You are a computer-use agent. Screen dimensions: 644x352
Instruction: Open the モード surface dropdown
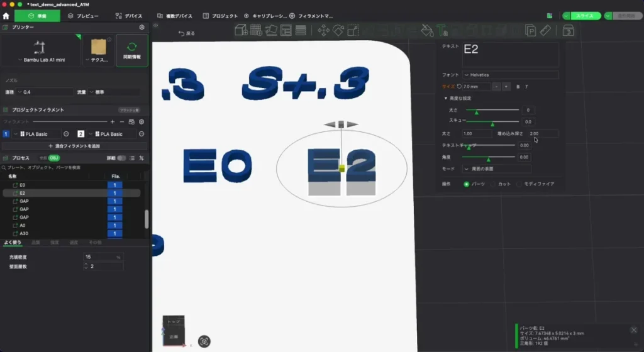click(497, 169)
